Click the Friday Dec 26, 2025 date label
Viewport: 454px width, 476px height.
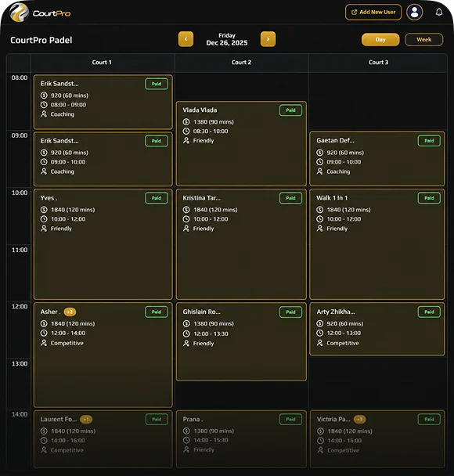[227, 39]
